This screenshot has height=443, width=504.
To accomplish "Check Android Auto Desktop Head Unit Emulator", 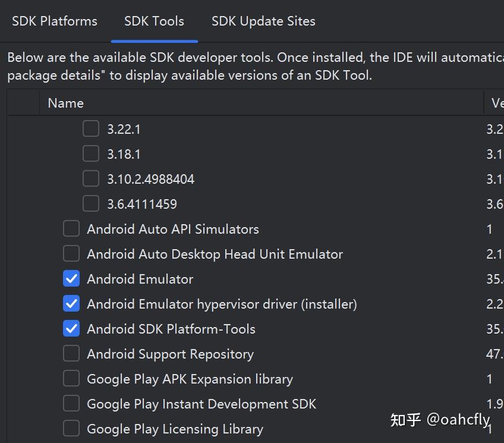I will [x=71, y=253].
